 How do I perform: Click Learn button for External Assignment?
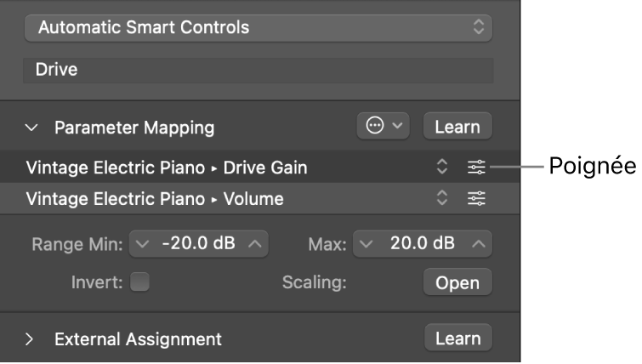[457, 338]
